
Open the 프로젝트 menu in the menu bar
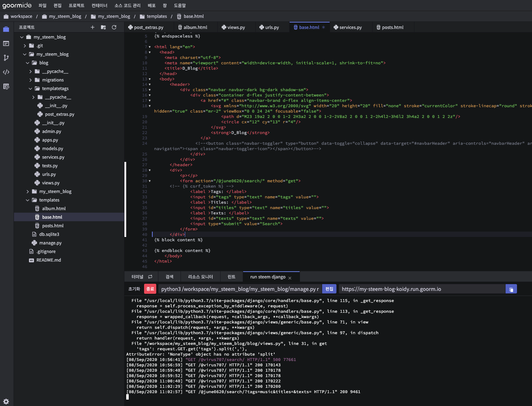pos(77,5)
